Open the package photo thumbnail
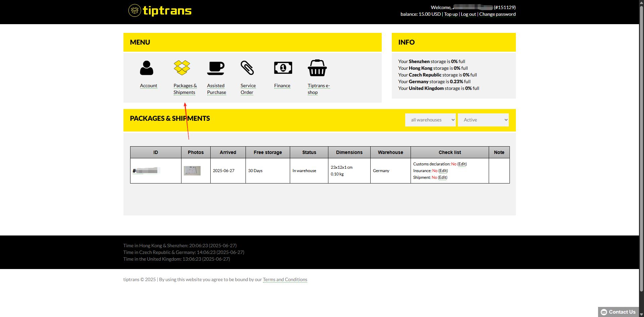Viewport: 644px width, 317px height. point(192,171)
